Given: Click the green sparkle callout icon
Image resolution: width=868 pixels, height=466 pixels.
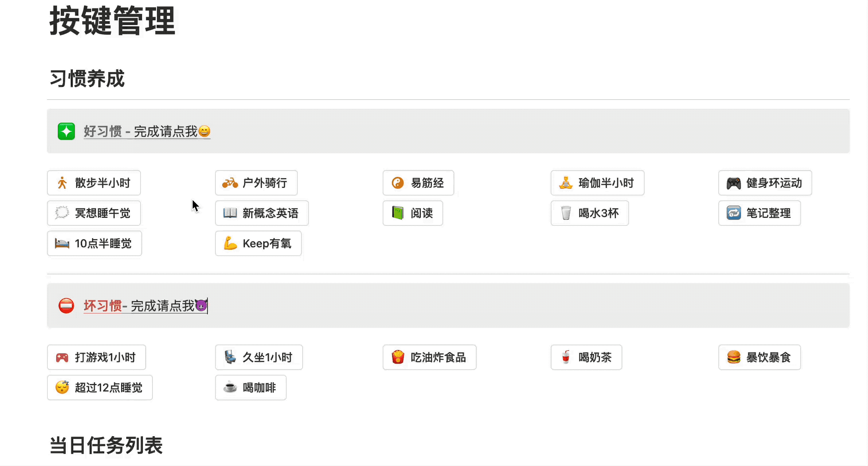Looking at the screenshot, I should click(x=66, y=131).
